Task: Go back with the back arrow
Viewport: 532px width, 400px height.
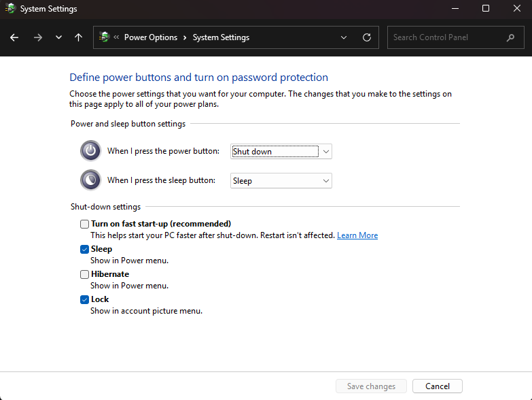Action: pos(14,37)
